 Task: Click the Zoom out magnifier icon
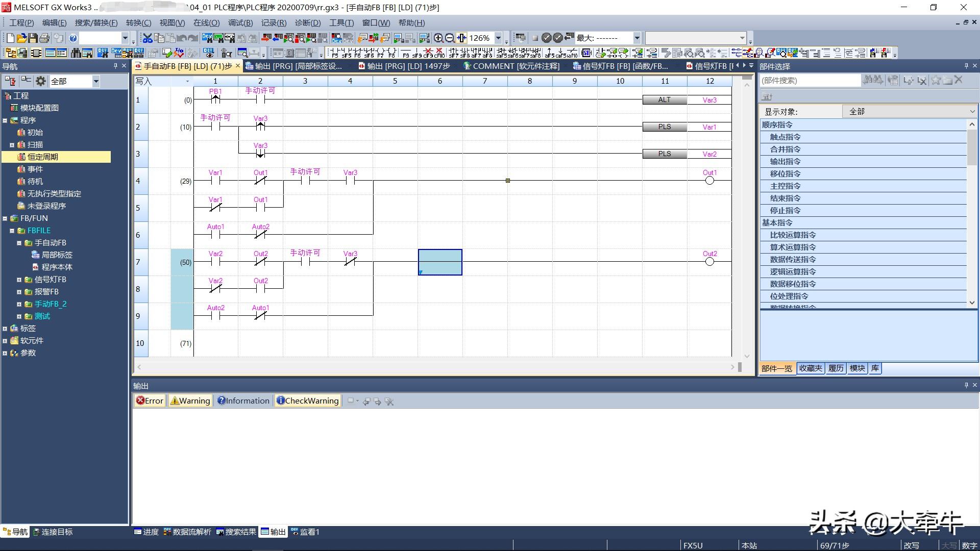pos(450,38)
